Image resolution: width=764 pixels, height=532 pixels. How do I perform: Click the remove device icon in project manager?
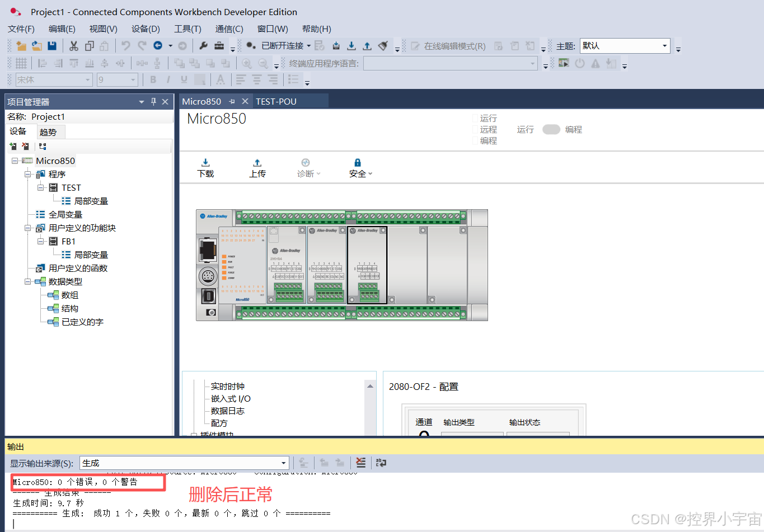[25, 146]
